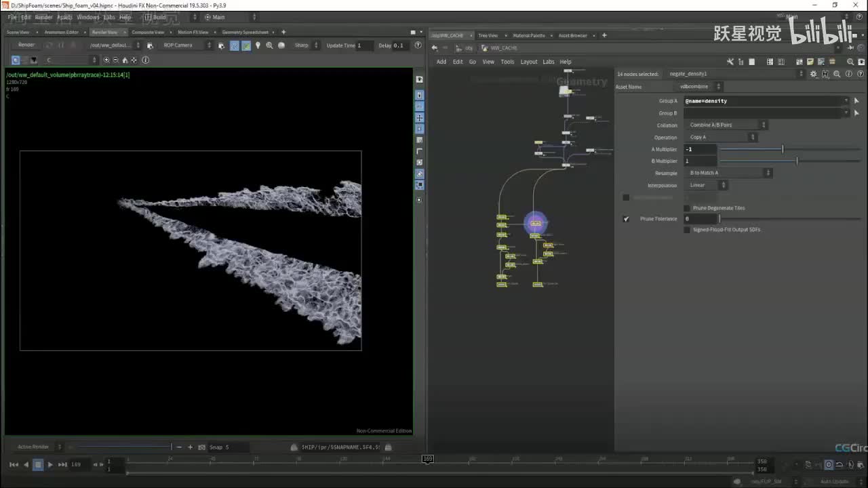Click the wrench tools icon in network editor
The image size is (868, 488).
tap(731, 62)
